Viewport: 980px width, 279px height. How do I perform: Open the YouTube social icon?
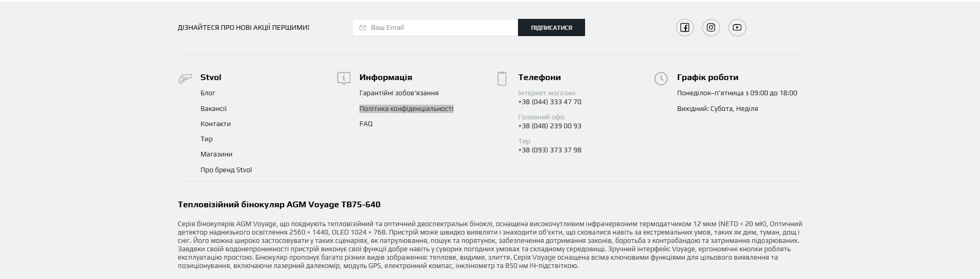[x=737, y=28]
